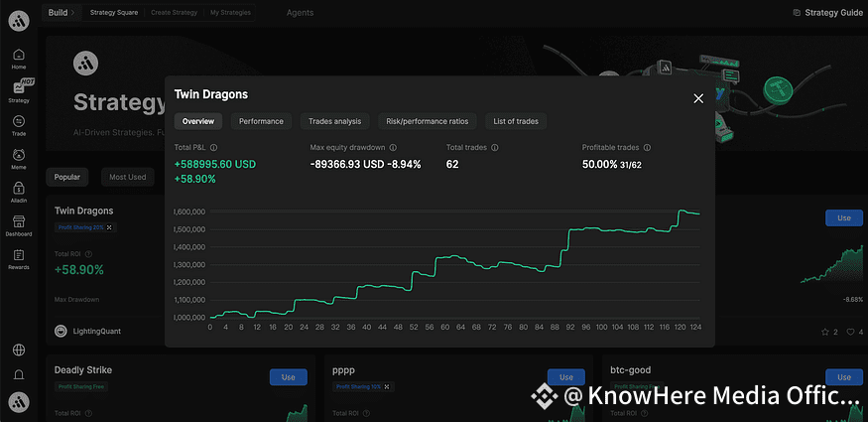Switch to the Performance tab
This screenshot has width=868, height=422.
(x=261, y=121)
